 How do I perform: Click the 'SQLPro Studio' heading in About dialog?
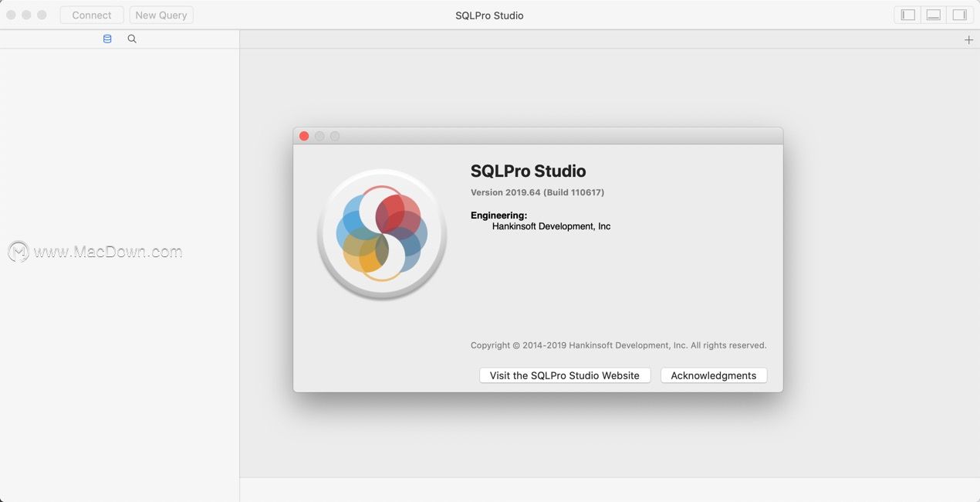[x=529, y=171]
